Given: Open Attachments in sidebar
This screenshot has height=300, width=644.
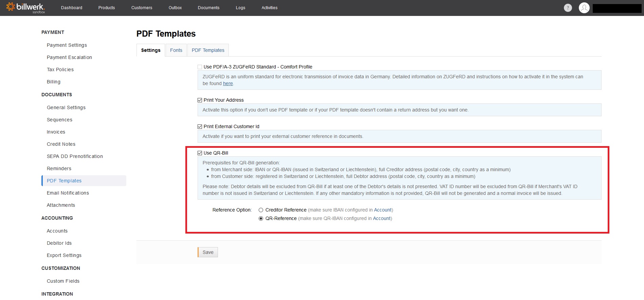Looking at the screenshot, I should click(61, 205).
